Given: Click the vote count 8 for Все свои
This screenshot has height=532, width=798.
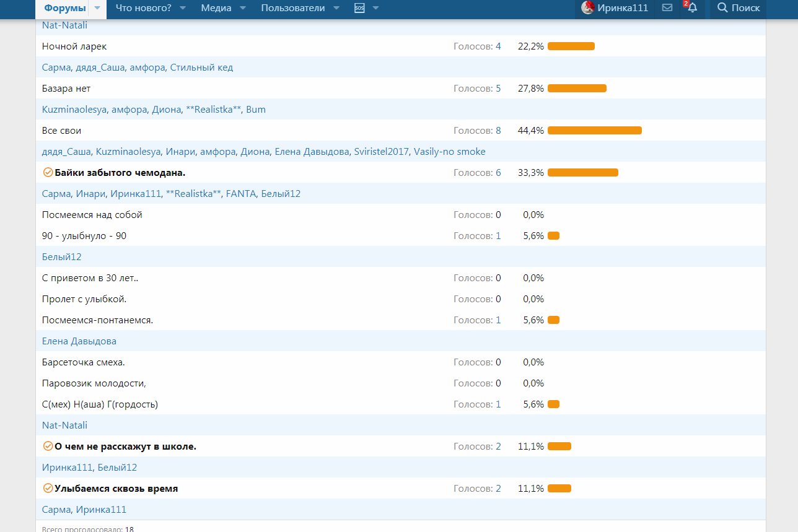Looking at the screenshot, I should click(x=498, y=131).
